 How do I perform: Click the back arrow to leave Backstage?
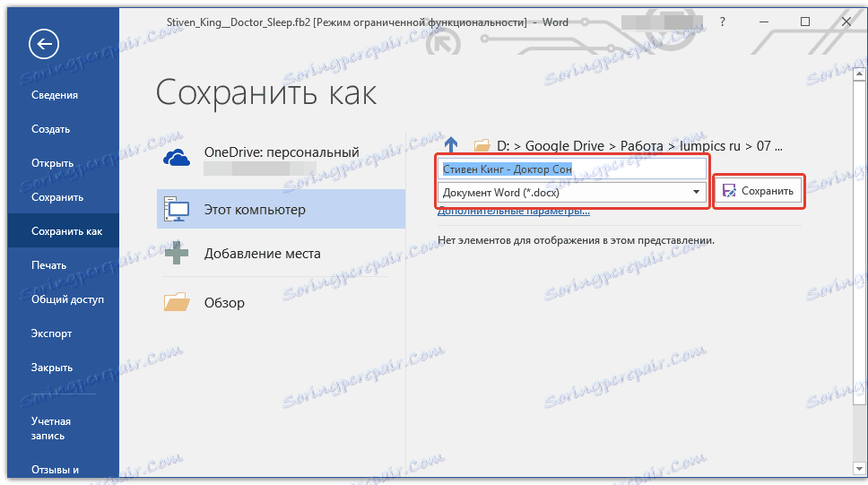(x=44, y=44)
